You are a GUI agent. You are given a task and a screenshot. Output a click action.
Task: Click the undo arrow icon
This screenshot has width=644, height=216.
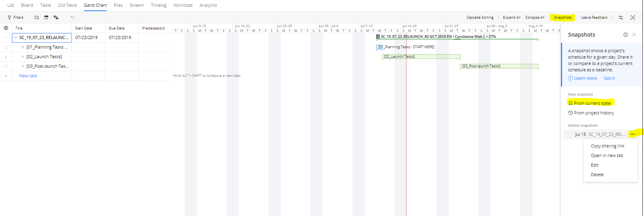pyautogui.click(x=73, y=18)
